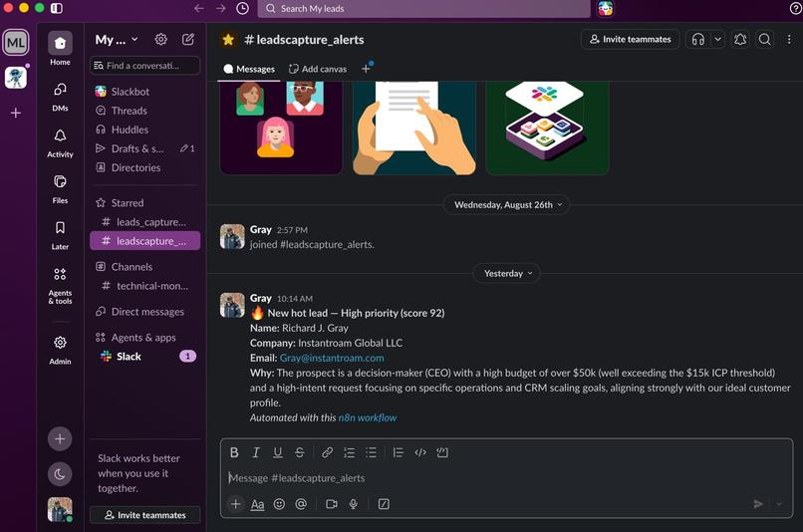Toggle code block formatting
The width and height of the screenshot is (803, 532).
(442, 452)
